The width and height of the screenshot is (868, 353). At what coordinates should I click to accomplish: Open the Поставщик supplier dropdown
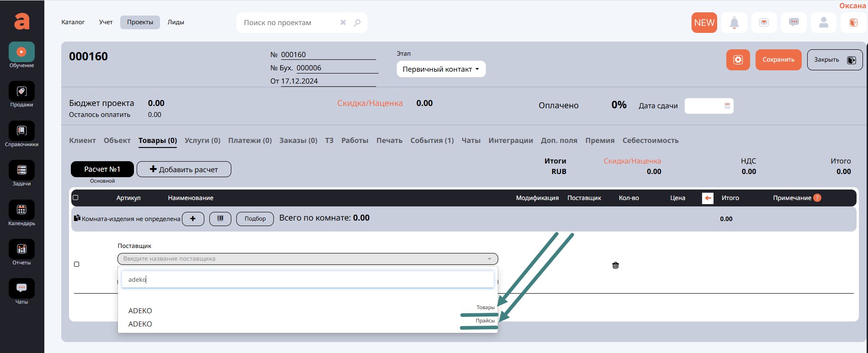[307, 259]
